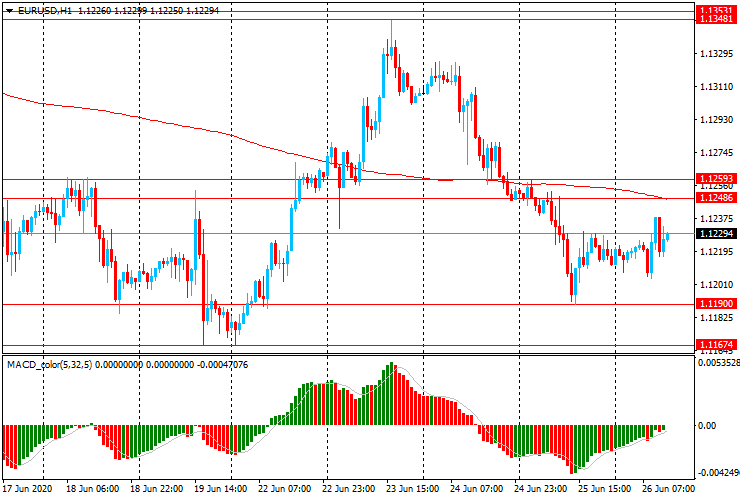Click the 18 Jun 06:00 time axis label
The image size is (740, 500).
pos(92,488)
